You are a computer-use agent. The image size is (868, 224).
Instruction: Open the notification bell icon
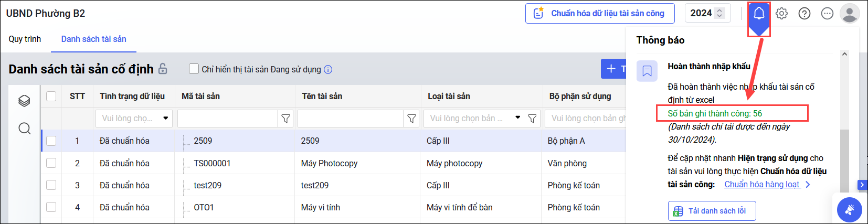pyautogui.click(x=759, y=14)
